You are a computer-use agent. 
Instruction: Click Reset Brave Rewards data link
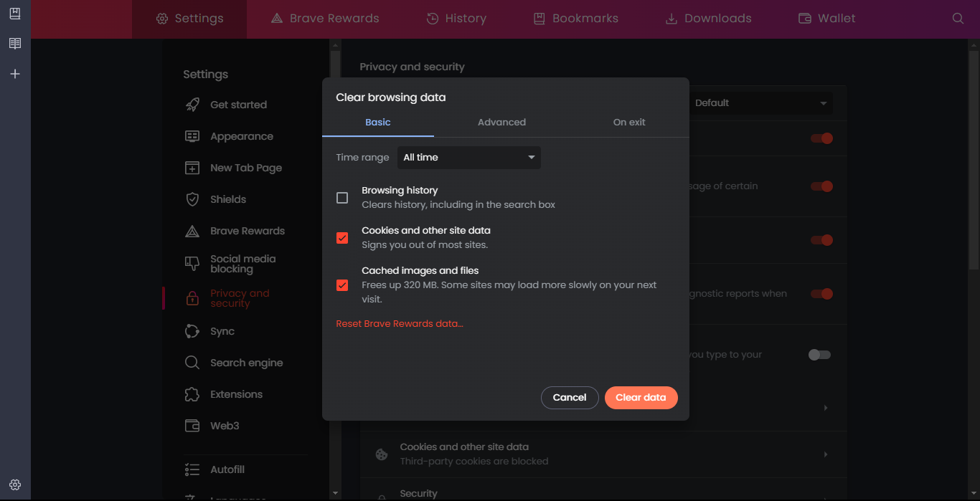point(400,324)
